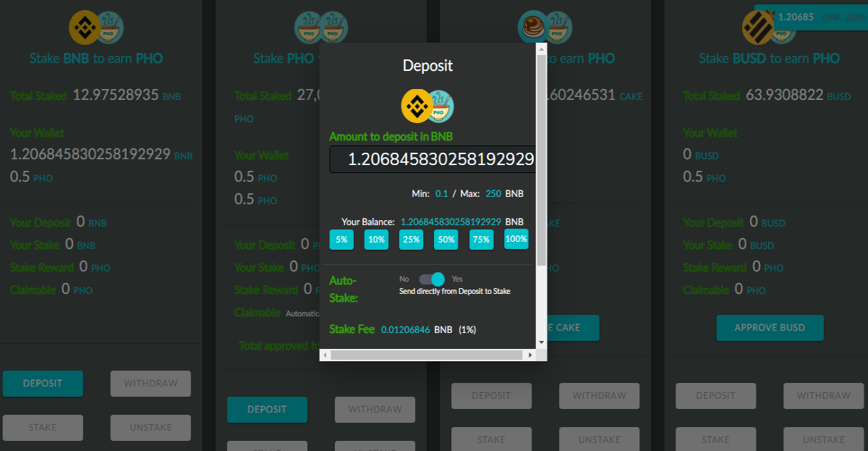The width and height of the screenshot is (868, 451).
Task: Select the 75% balance button
Action: [x=482, y=240]
